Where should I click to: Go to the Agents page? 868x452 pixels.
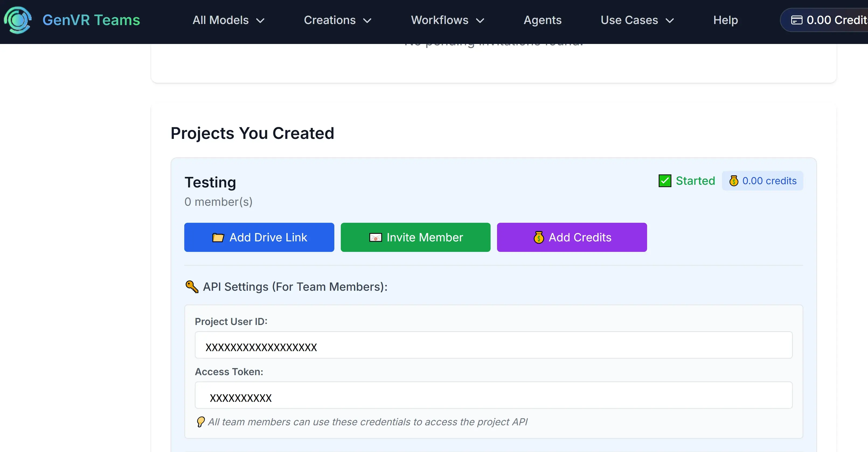click(x=543, y=20)
